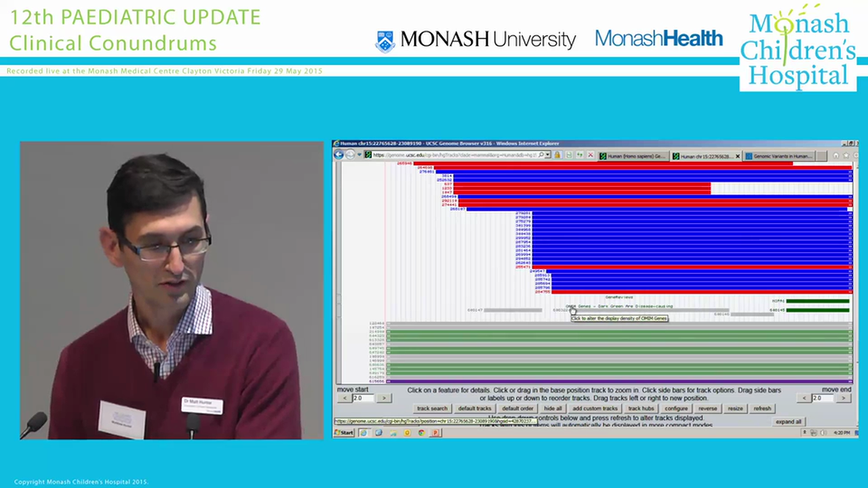Image resolution: width=868 pixels, height=488 pixels.
Task: Open the track search tool
Action: coord(433,408)
